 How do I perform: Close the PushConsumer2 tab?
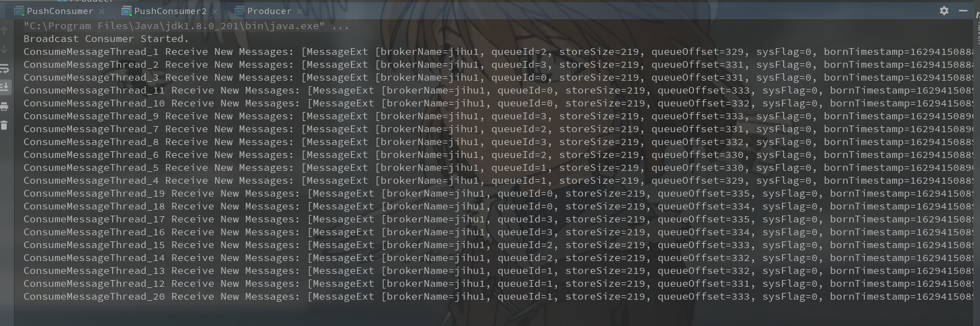pos(214,11)
